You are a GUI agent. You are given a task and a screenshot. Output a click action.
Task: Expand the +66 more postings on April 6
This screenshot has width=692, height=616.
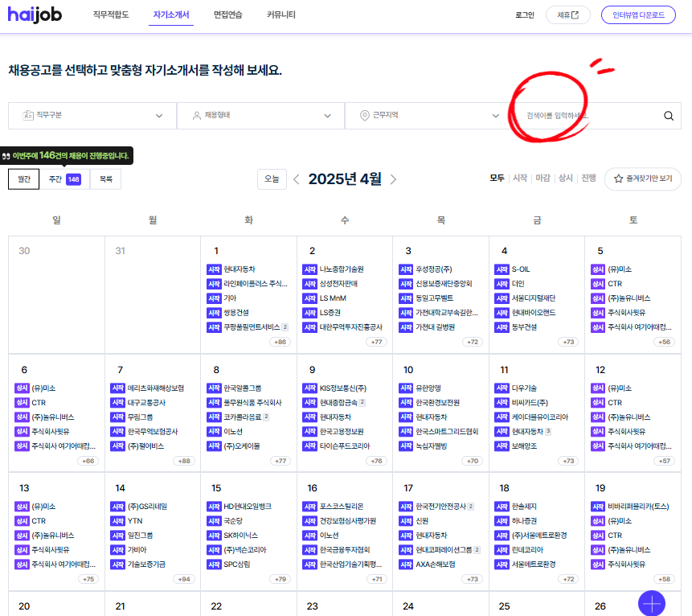(88, 461)
